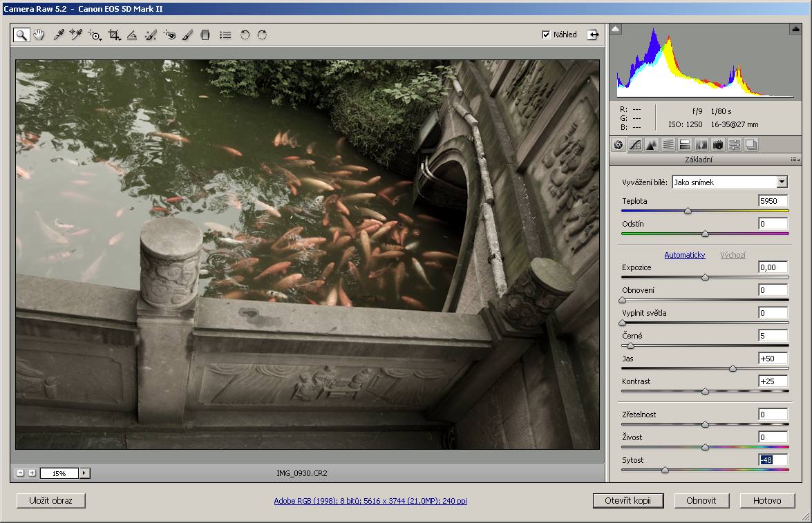812x523 pixels.
Task: Switch to the Tone Curve tab
Action: tap(635, 144)
